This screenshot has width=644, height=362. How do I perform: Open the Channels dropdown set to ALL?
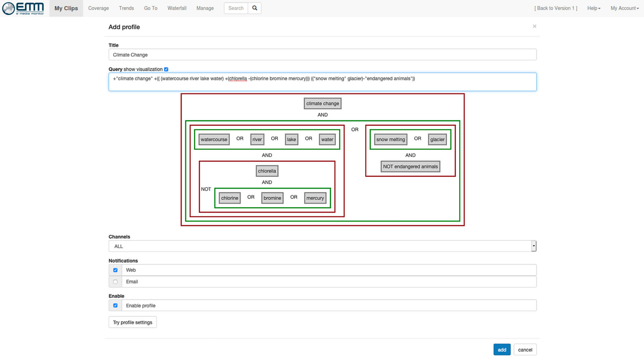coord(322,246)
